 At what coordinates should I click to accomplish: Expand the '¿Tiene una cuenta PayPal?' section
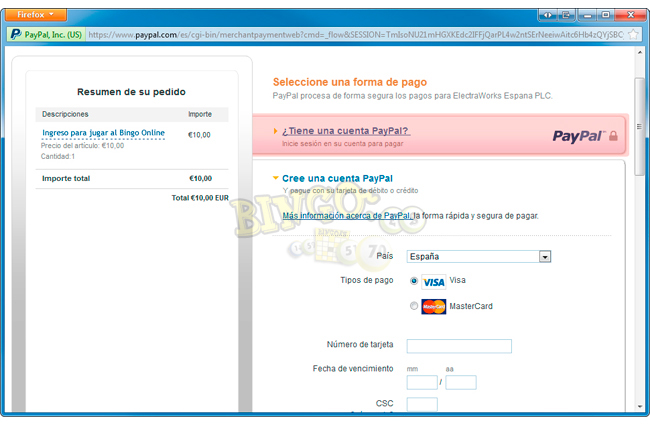point(345,131)
